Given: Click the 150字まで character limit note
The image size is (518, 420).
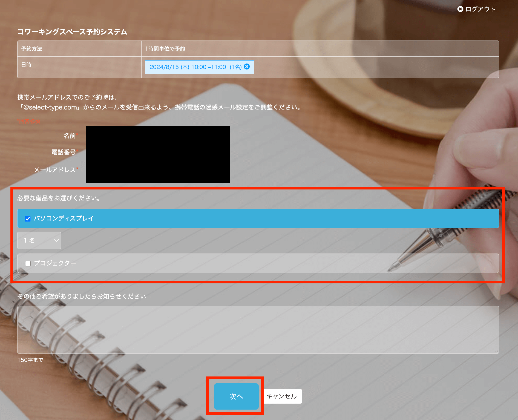Looking at the screenshot, I should point(30,360).
